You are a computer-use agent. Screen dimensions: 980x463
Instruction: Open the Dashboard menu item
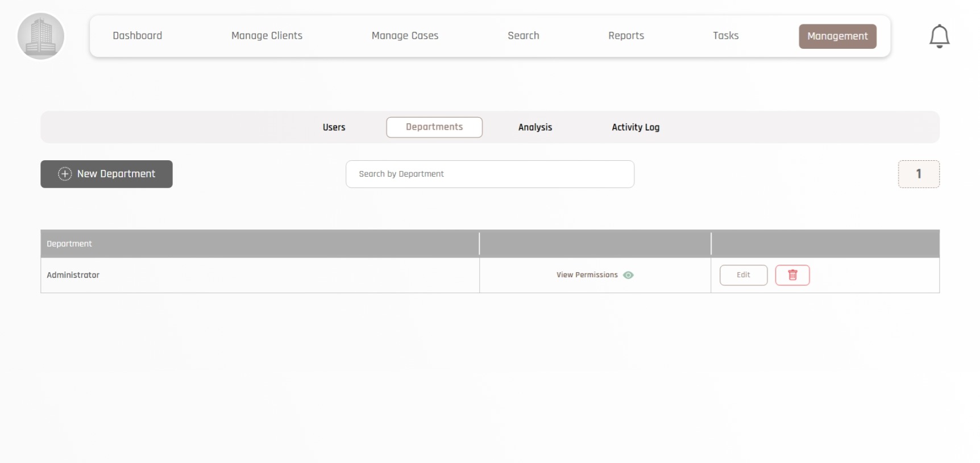click(x=137, y=36)
